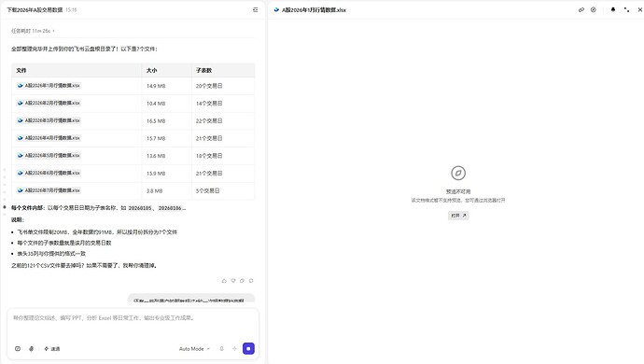This screenshot has height=364, width=644.
Task: Click the circular icon beside the link icon
Action: coord(594,10)
